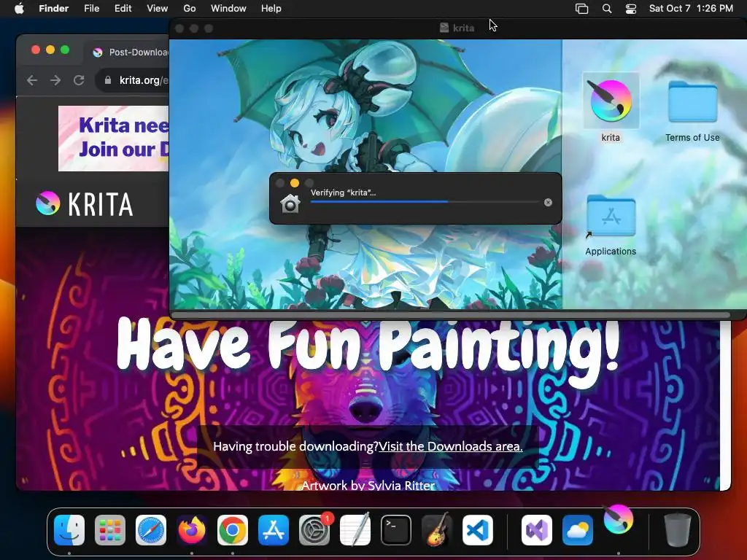Viewport: 747px width, 560px height.
Task: Click the padlock icon in address bar
Action: tap(108, 80)
